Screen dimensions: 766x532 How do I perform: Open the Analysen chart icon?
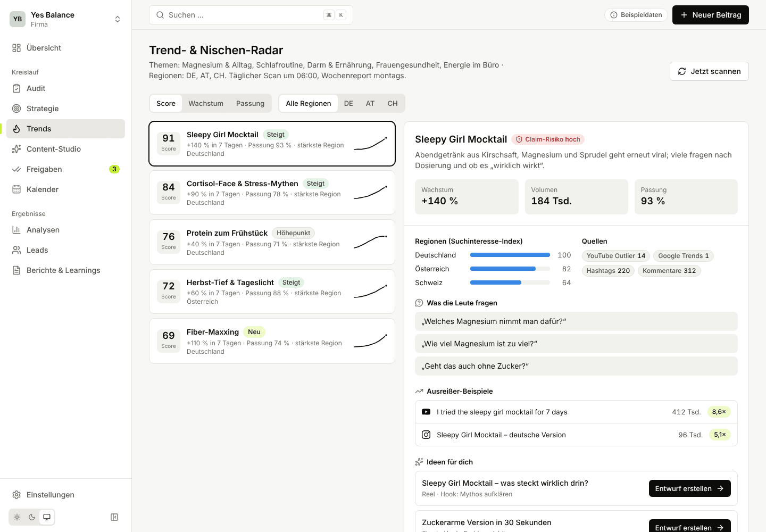(x=16, y=230)
